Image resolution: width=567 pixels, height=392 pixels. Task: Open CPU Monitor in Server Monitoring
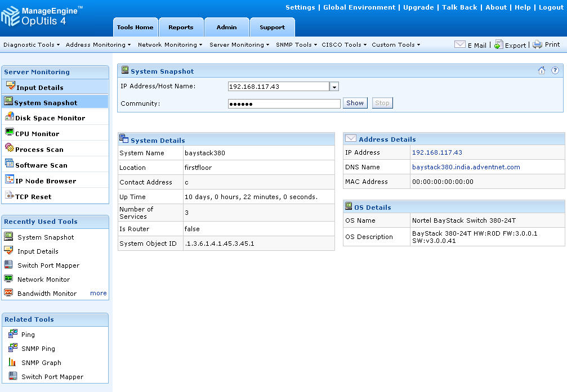point(37,134)
